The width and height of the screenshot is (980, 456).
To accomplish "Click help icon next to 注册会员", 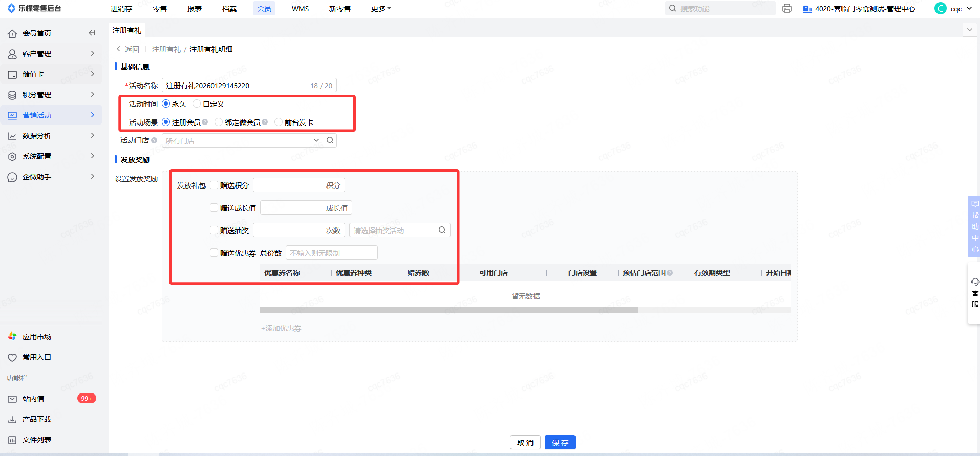I will click(205, 122).
